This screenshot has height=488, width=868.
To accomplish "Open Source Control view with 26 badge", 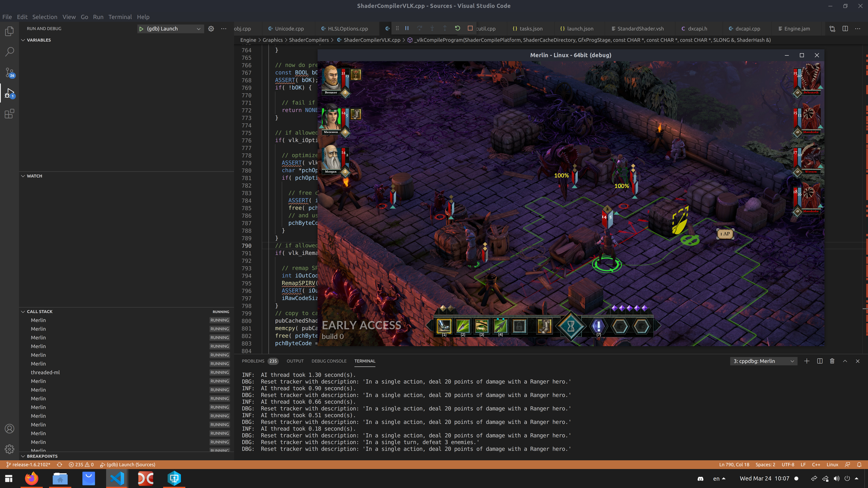I will [x=10, y=72].
